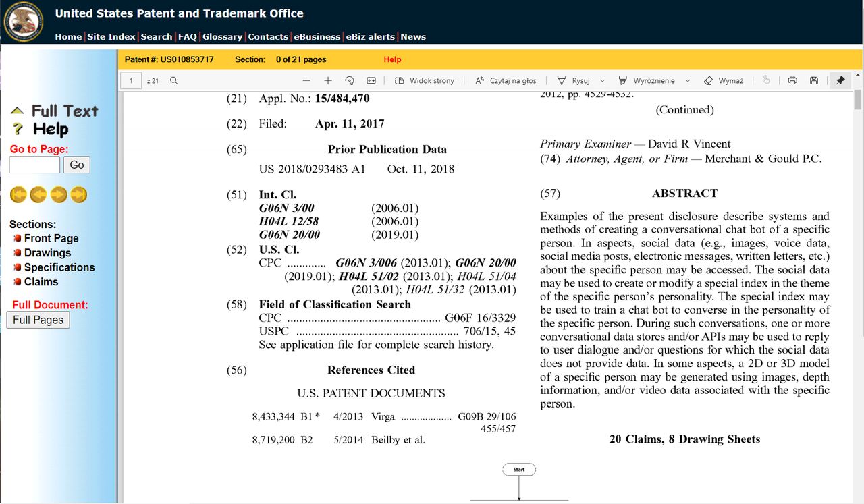Open the Drawings section
864x504 pixels.
[x=47, y=253]
